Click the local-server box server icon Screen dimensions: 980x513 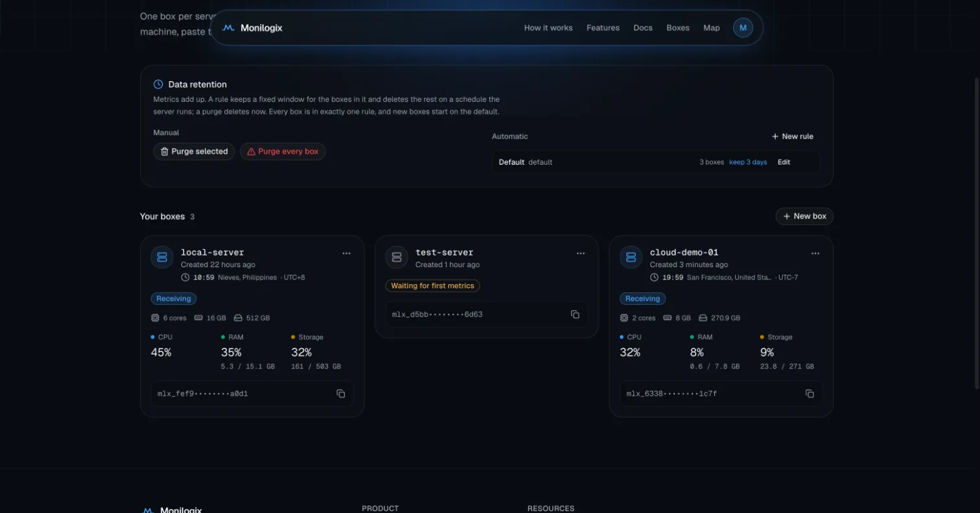[162, 257]
